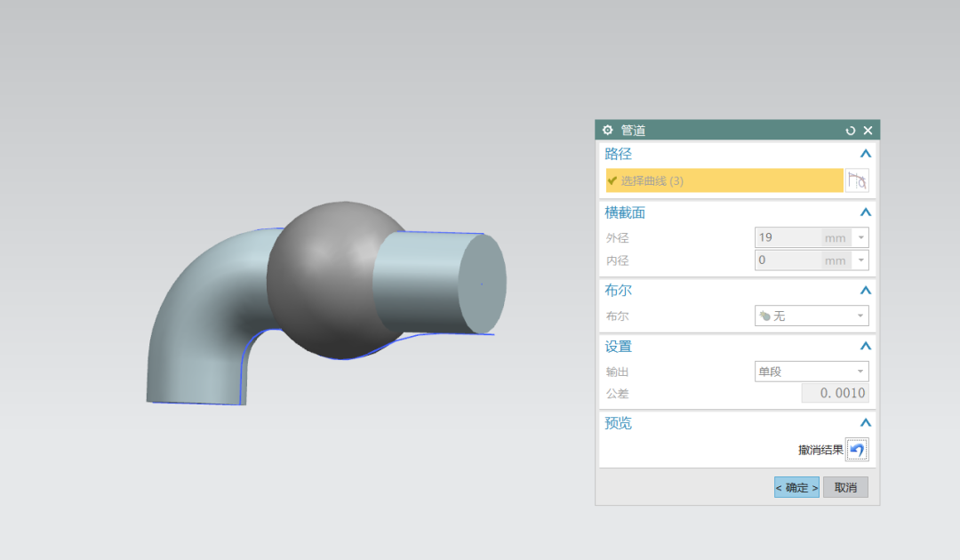Edit the 外径 value field
The width and height of the screenshot is (960, 560).
pos(788,237)
